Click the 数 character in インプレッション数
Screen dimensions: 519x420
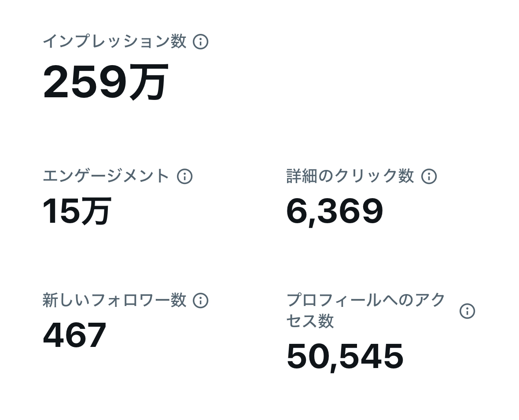click(178, 42)
